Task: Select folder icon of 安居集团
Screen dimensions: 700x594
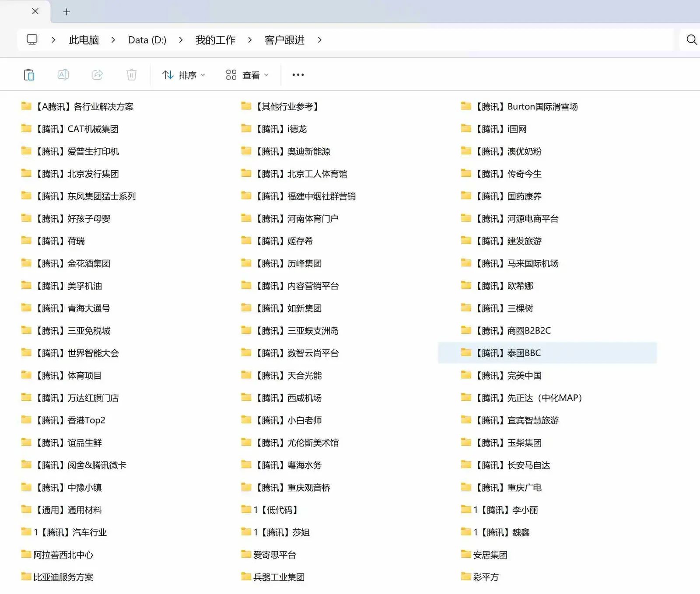Action: (x=466, y=554)
